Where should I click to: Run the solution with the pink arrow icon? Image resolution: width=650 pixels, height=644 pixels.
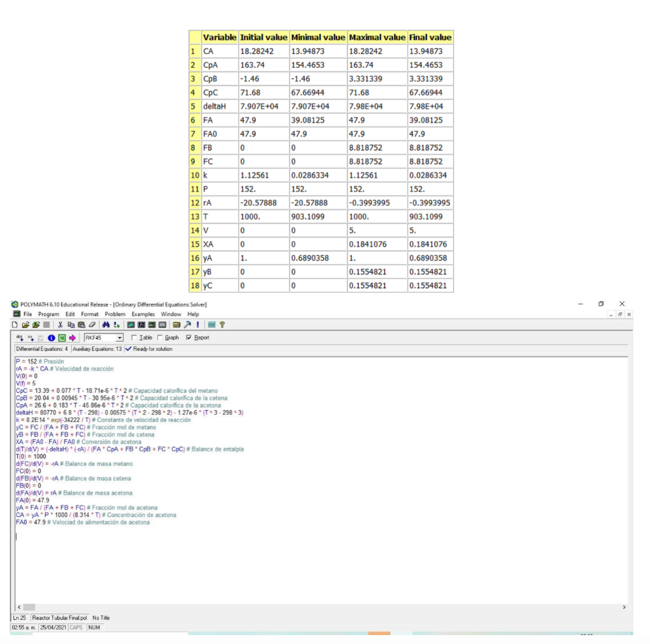[72, 338]
